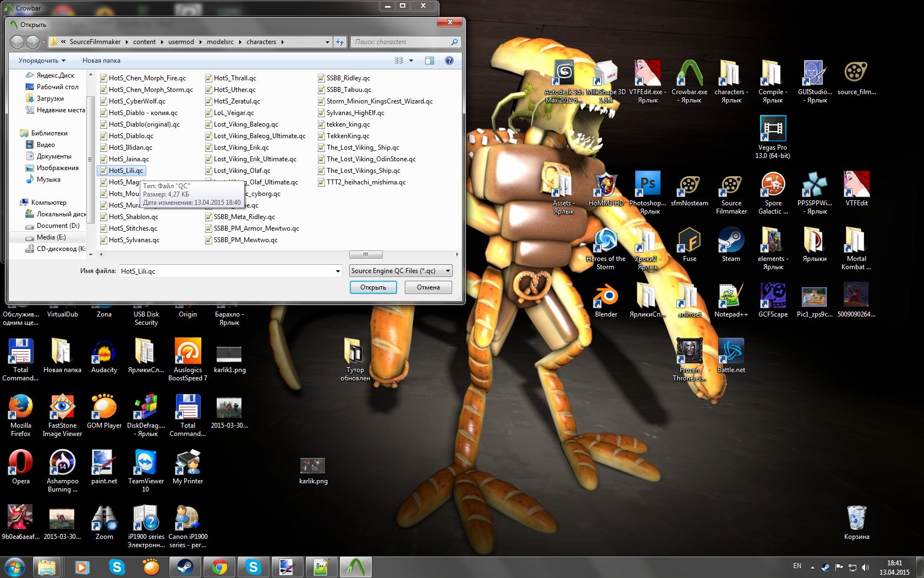Image resolution: width=924 pixels, height=578 pixels.
Task: Launch Photoshop shortcut from the desktop
Action: click(x=647, y=193)
